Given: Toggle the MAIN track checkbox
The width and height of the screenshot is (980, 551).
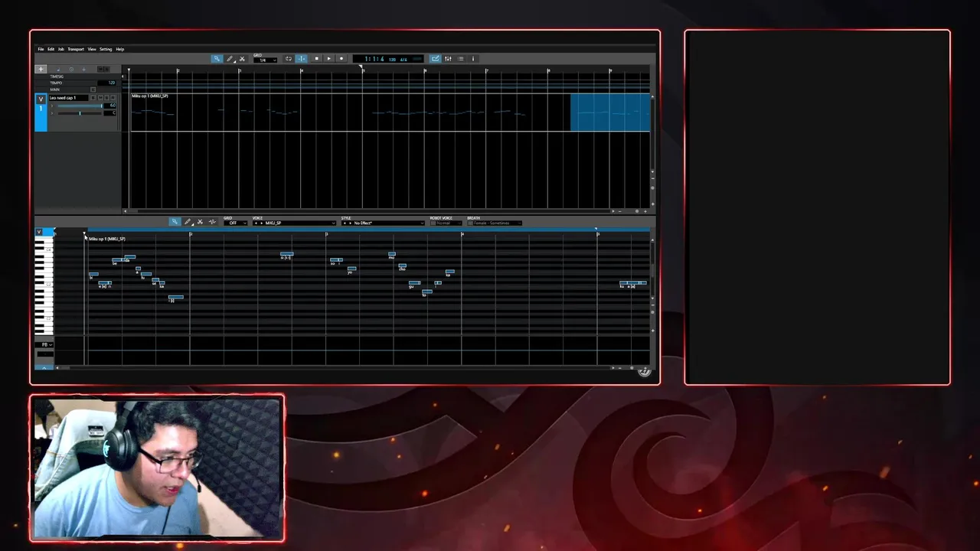Looking at the screenshot, I should tap(93, 90).
